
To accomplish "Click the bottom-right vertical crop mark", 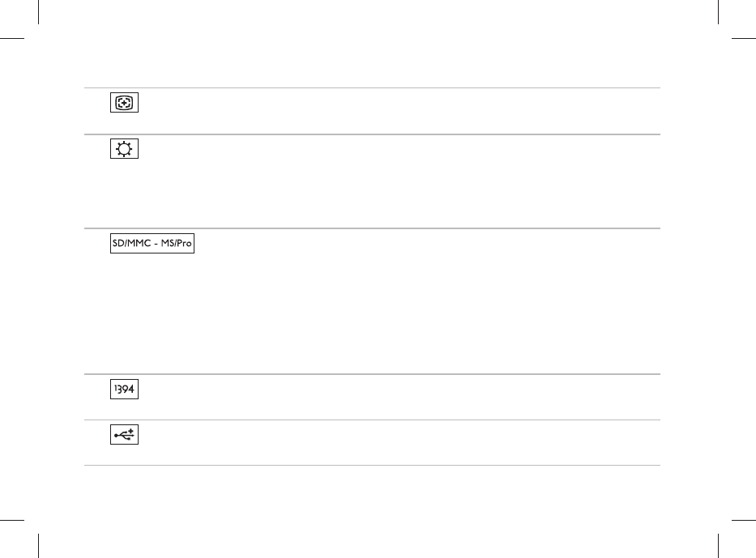I will click(x=719, y=546).
